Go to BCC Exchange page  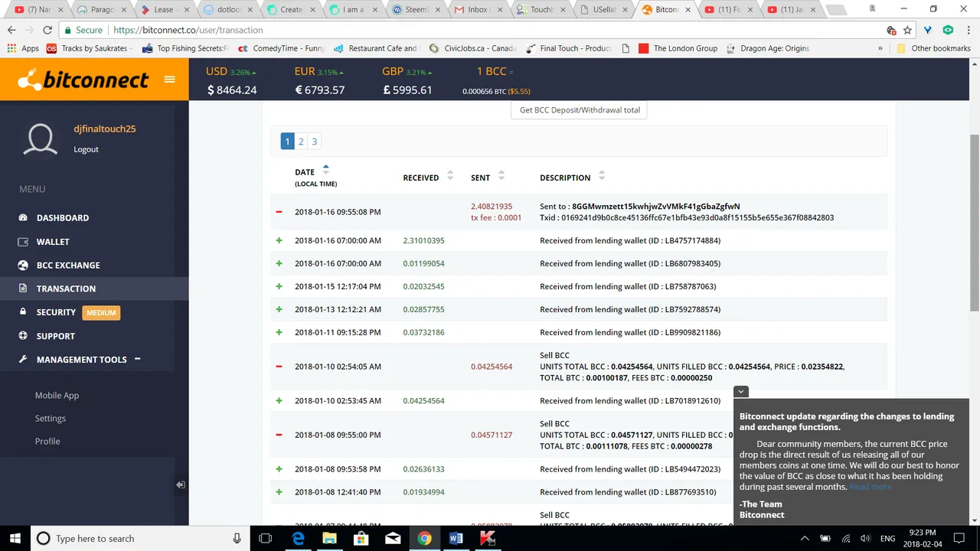pyautogui.click(x=68, y=265)
